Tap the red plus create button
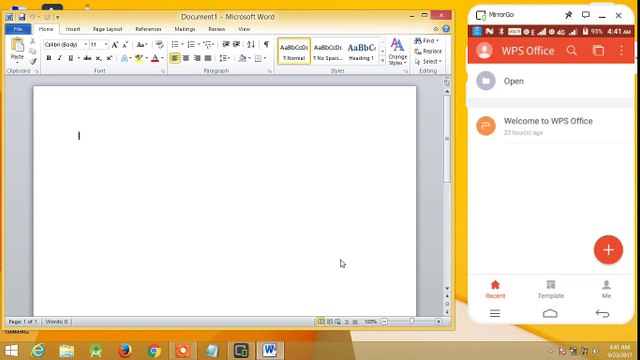 [608, 250]
